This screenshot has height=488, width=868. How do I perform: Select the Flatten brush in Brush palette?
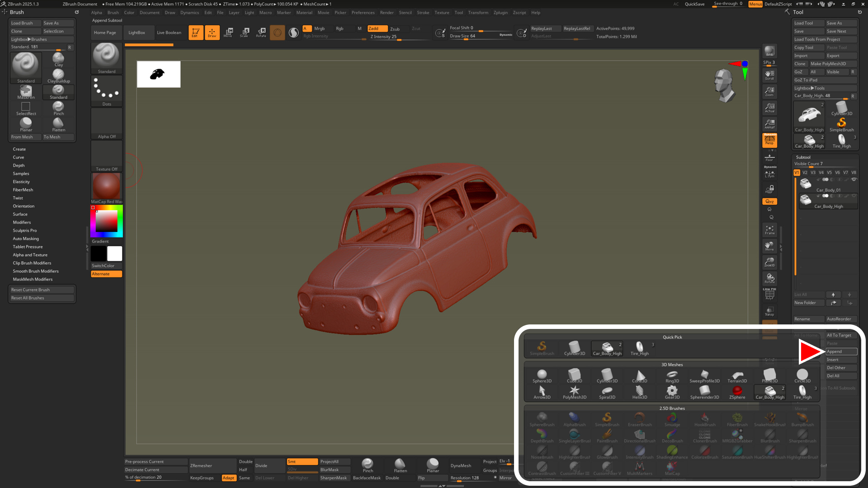coord(59,125)
